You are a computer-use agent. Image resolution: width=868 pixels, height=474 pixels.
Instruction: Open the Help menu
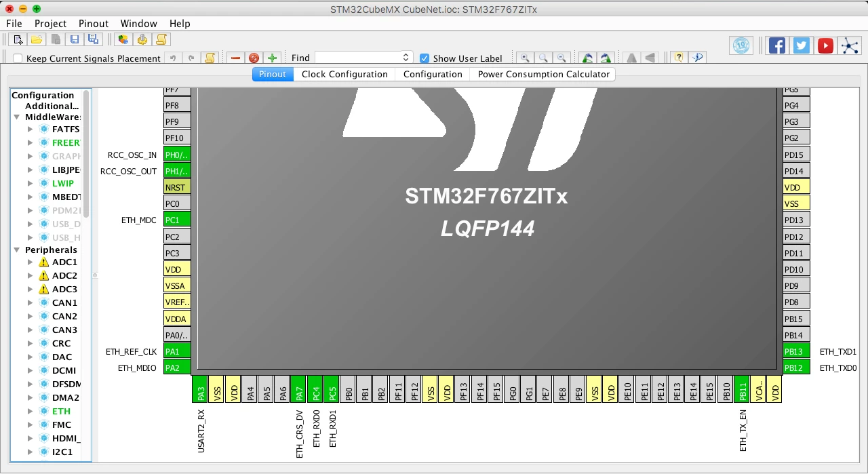[180, 23]
